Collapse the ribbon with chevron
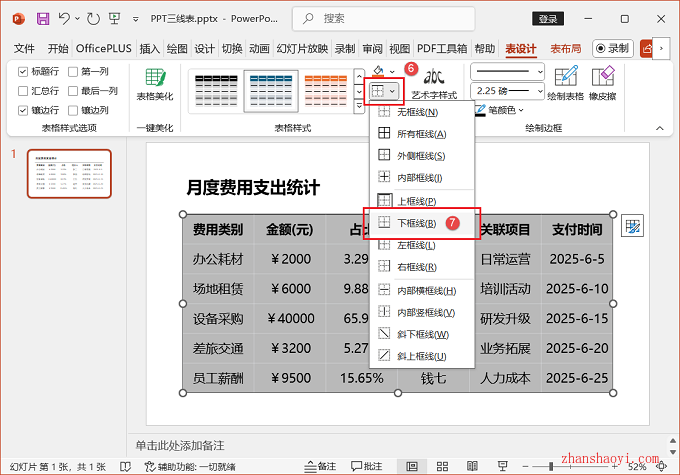 point(660,128)
